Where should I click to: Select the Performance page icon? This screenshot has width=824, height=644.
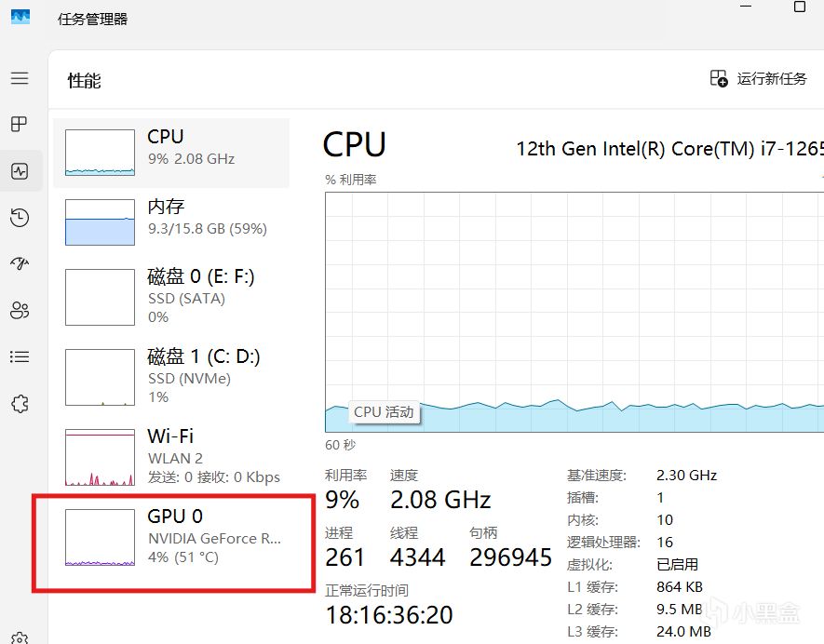pyautogui.click(x=20, y=171)
